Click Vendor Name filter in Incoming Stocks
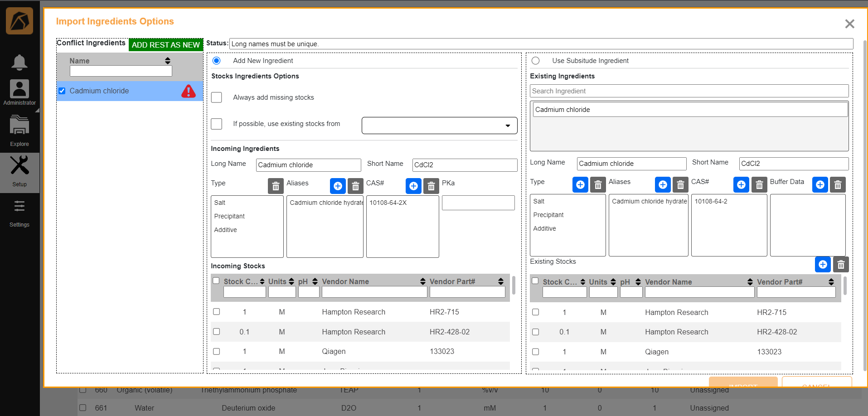This screenshot has width=868, height=416. point(374,292)
